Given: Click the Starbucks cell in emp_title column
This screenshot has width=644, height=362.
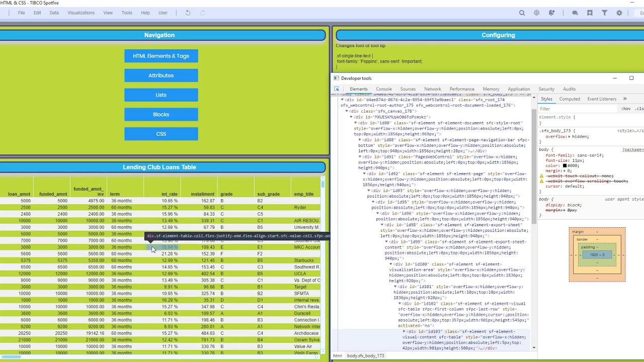Looking at the screenshot, I should (304, 260).
